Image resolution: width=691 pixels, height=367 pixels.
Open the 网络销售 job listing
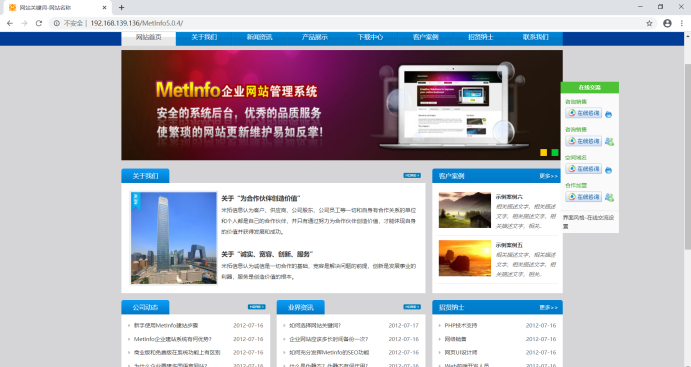point(455,339)
